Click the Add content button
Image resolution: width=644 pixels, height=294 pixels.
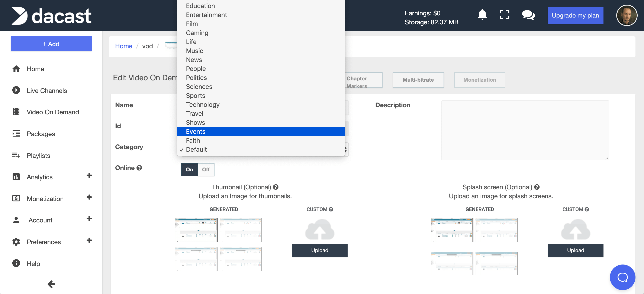(x=51, y=44)
